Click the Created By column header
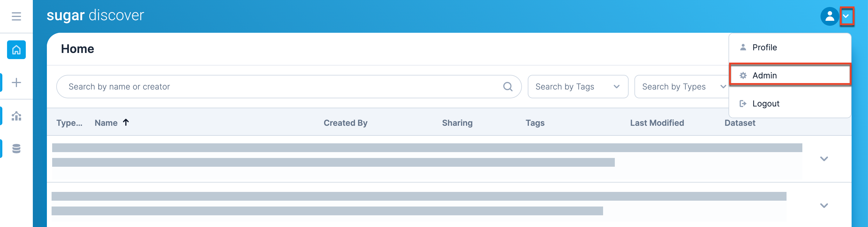 point(345,123)
